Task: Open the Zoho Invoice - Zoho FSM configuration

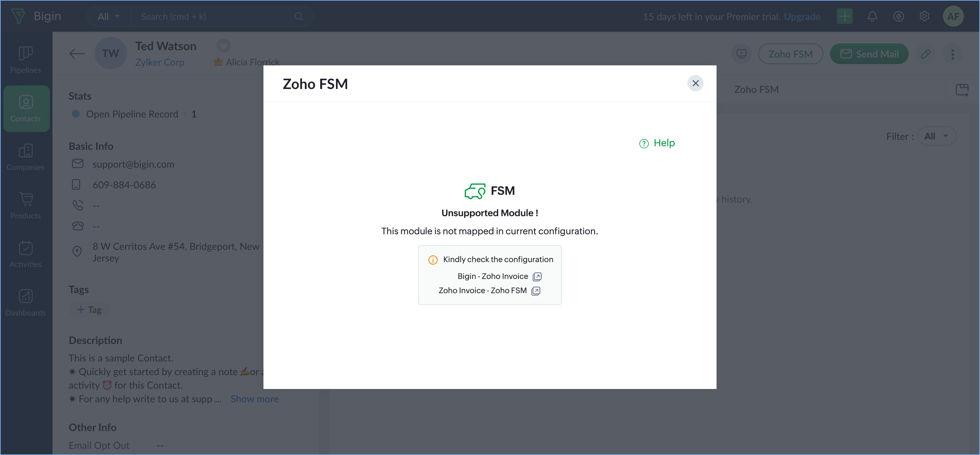Action: [489, 291]
